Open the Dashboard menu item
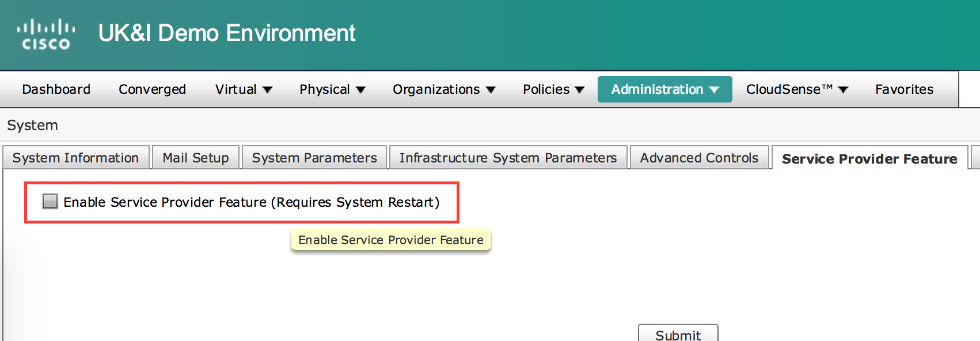Viewport: 980px width, 341px height. [56, 89]
